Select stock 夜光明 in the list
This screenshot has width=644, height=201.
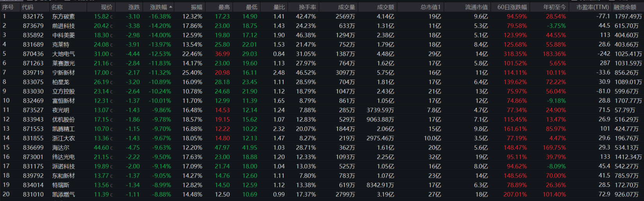click(x=61, y=110)
